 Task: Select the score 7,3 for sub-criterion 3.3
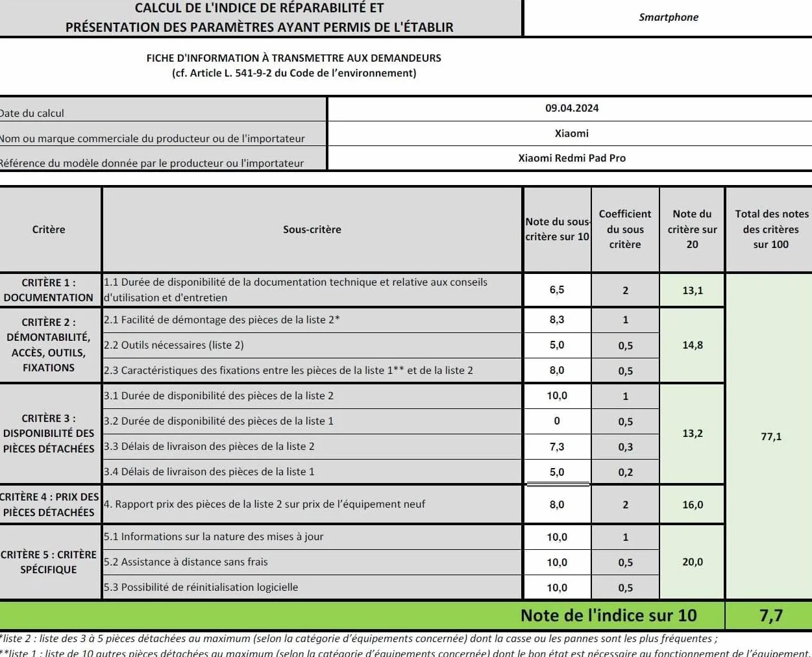pos(557,446)
